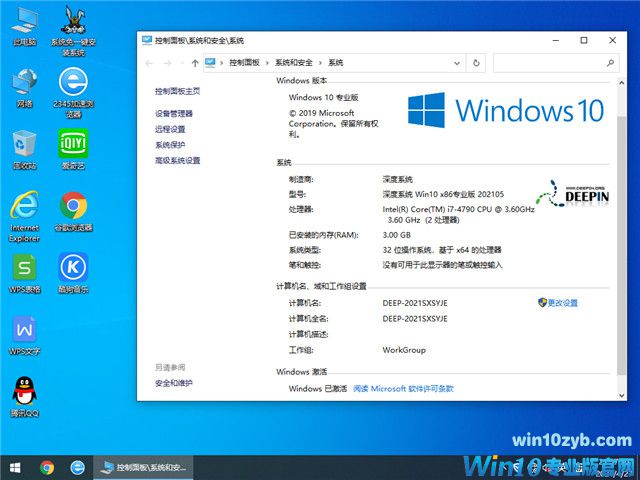This screenshot has width=640, height=480.
Task: Launch the Kugou Music desktop icon
Action: 73,273
